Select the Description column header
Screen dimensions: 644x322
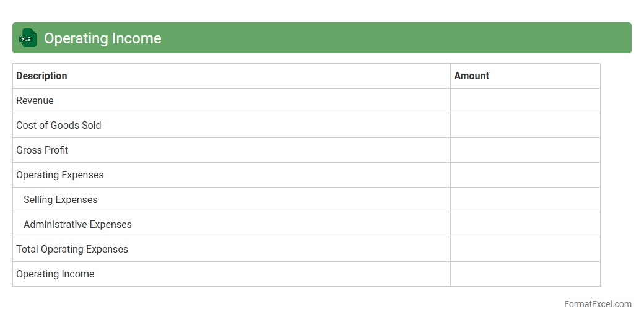pyautogui.click(x=41, y=76)
